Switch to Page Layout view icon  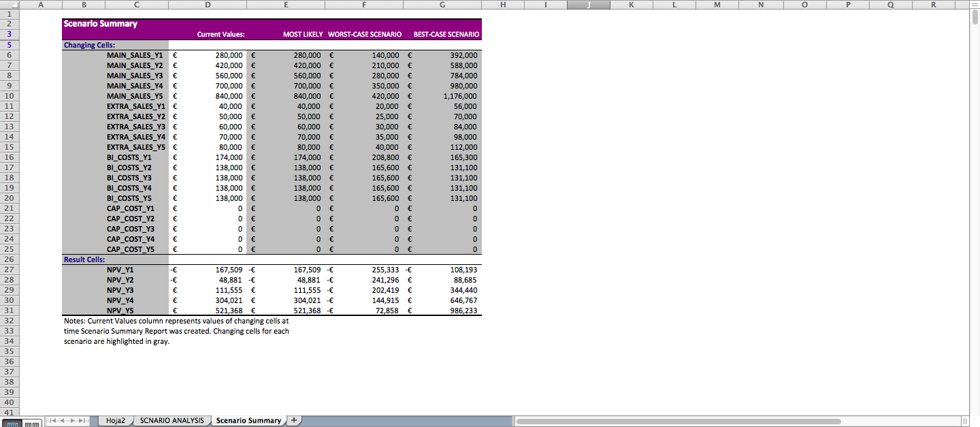point(32,424)
